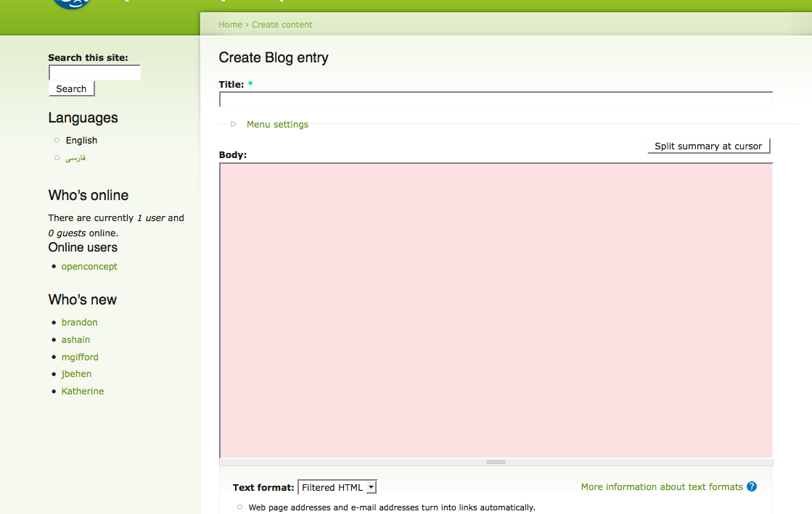This screenshot has width=812, height=514.
Task: Open Create content breadcrumb link
Action: [282, 25]
